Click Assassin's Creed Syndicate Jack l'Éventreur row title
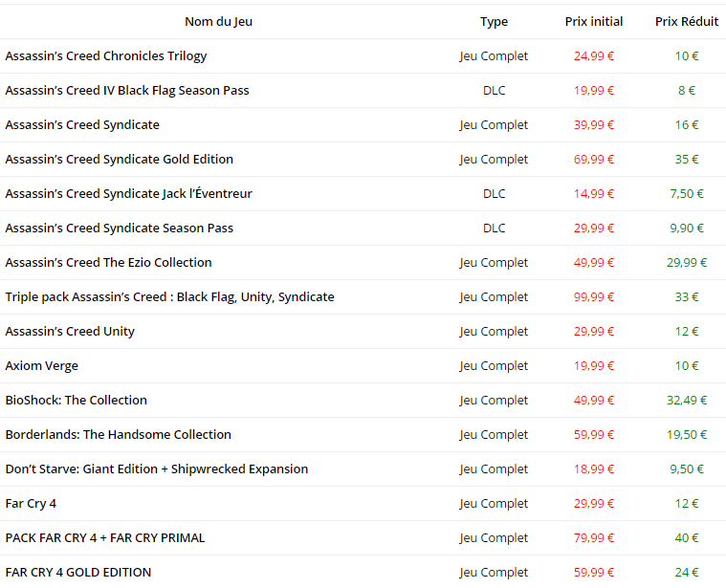Image resolution: width=726 pixels, height=588 pixels. click(x=129, y=193)
